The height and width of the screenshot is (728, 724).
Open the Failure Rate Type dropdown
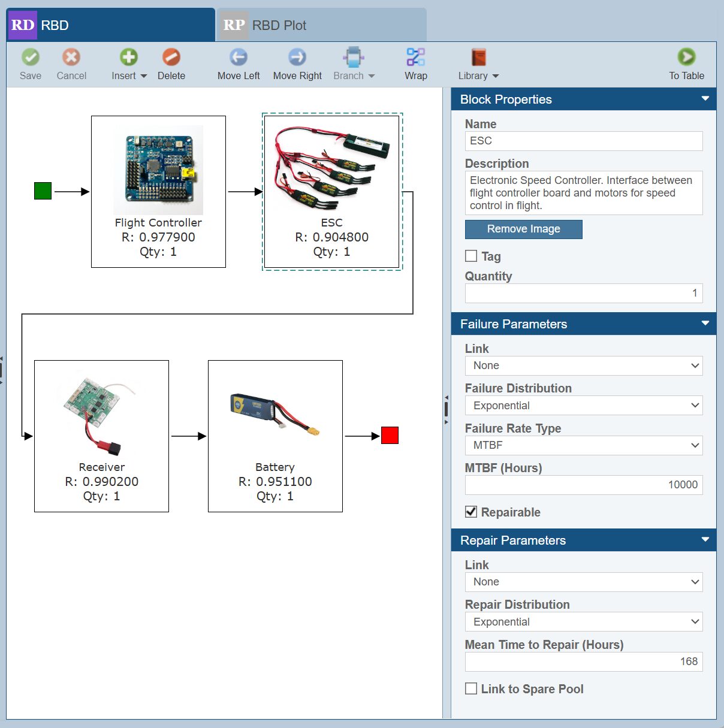[x=583, y=445]
